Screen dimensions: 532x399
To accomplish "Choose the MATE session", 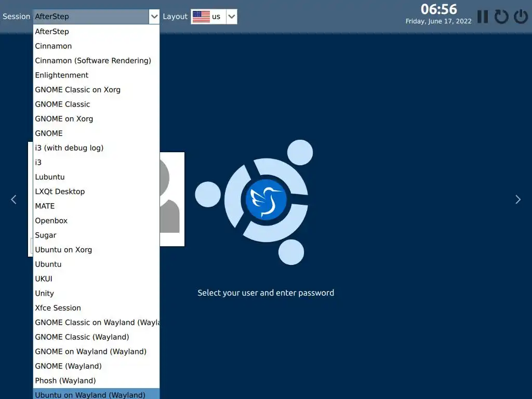I will [96, 206].
